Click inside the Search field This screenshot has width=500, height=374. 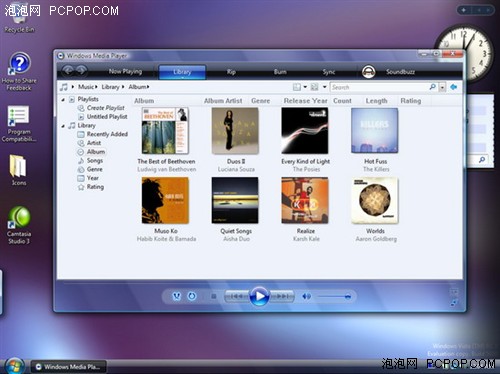point(379,87)
